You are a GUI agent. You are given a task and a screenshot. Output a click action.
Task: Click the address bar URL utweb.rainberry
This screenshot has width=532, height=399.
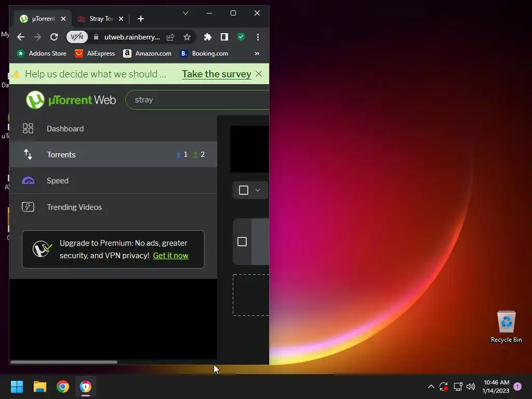point(132,37)
